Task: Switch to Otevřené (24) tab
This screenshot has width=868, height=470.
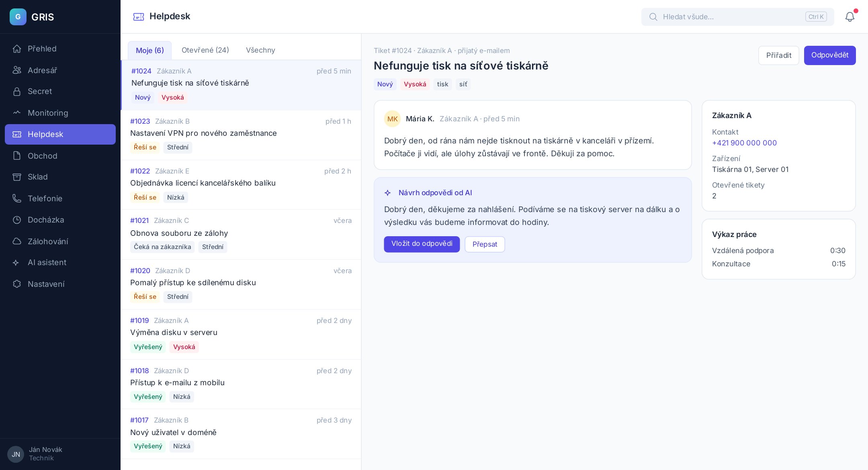Action: (205, 50)
